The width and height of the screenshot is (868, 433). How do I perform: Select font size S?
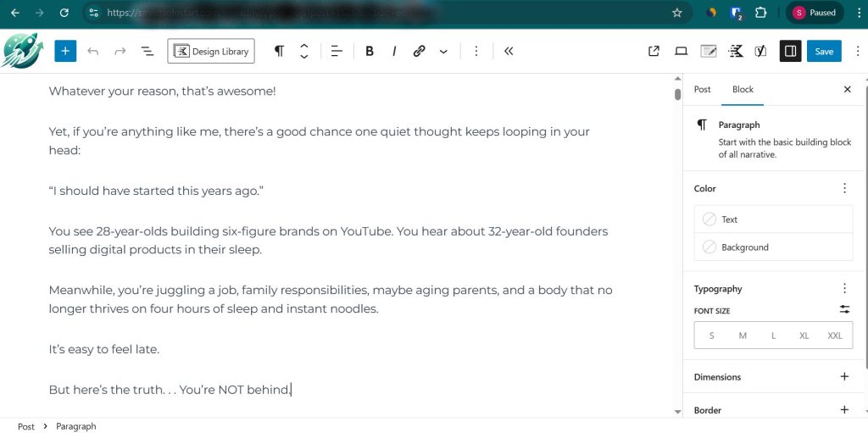(711, 336)
